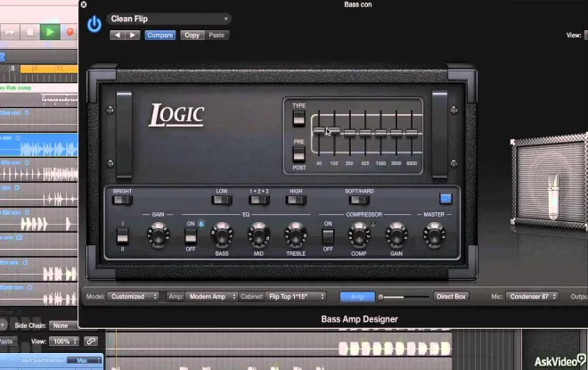The image size is (588, 370).
Task: Click the 625 Hz EQ slider handle
Action: click(x=365, y=133)
